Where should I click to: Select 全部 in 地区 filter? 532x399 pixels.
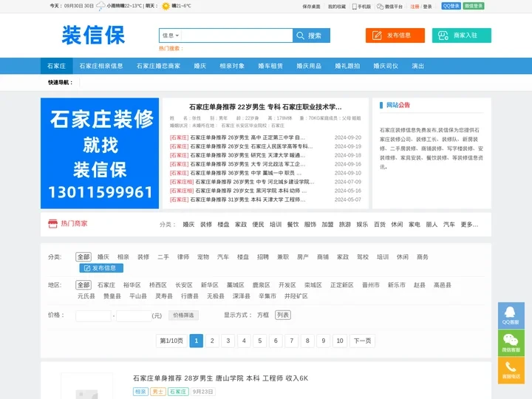click(83, 285)
